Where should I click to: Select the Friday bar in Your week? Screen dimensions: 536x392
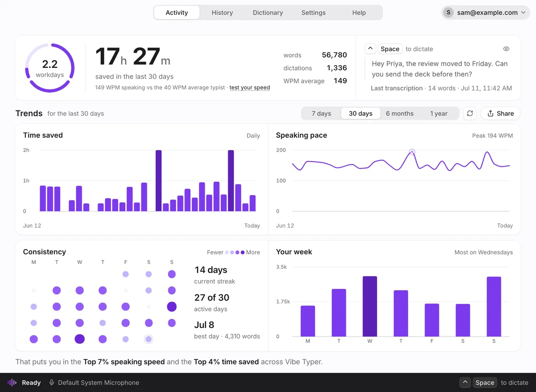pos(432,320)
